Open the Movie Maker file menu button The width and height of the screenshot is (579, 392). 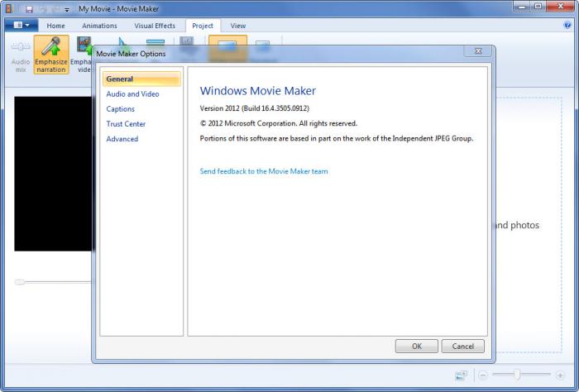[x=22, y=25]
